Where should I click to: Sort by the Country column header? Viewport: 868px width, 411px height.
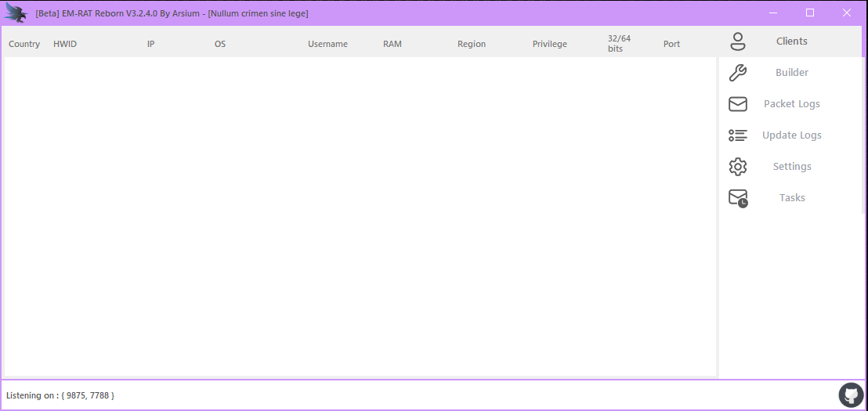coord(24,45)
